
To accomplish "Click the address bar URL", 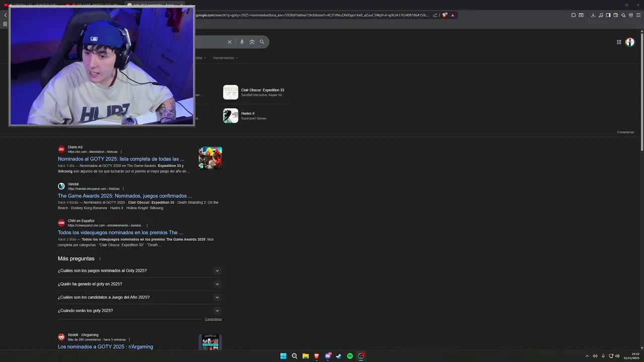I will coord(312,15).
